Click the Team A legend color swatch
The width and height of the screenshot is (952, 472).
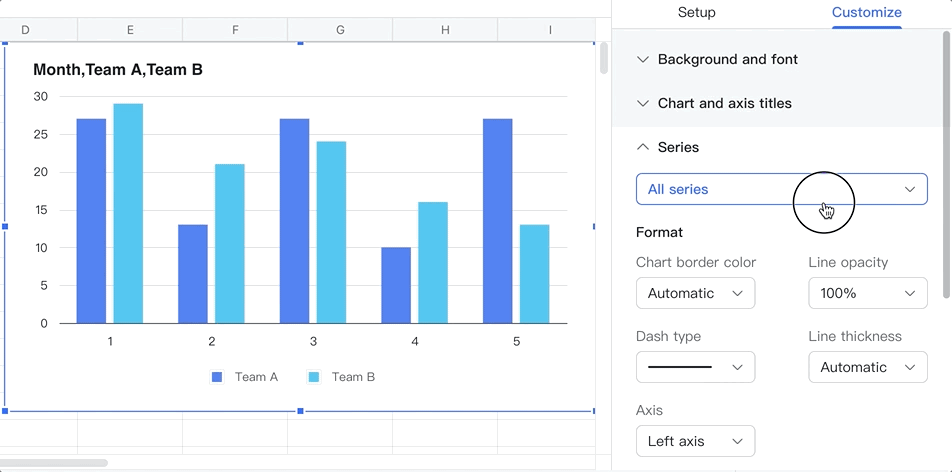pyautogui.click(x=217, y=377)
